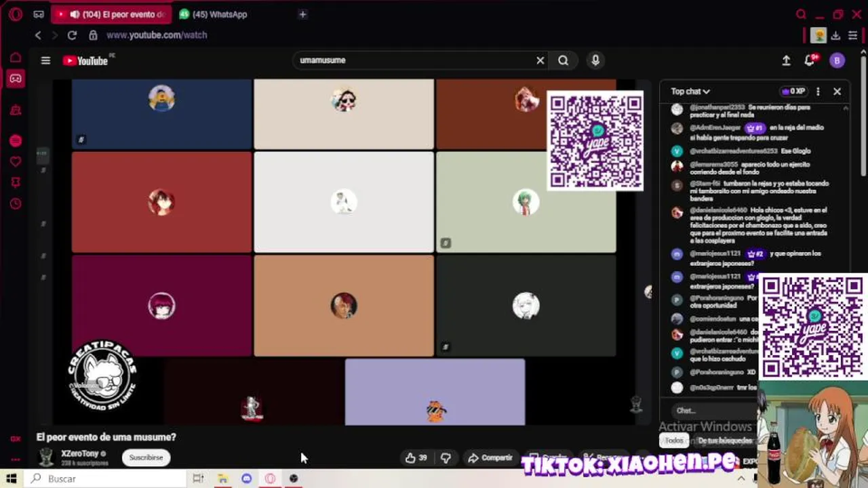Run search with magnifier button

pyautogui.click(x=563, y=60)
